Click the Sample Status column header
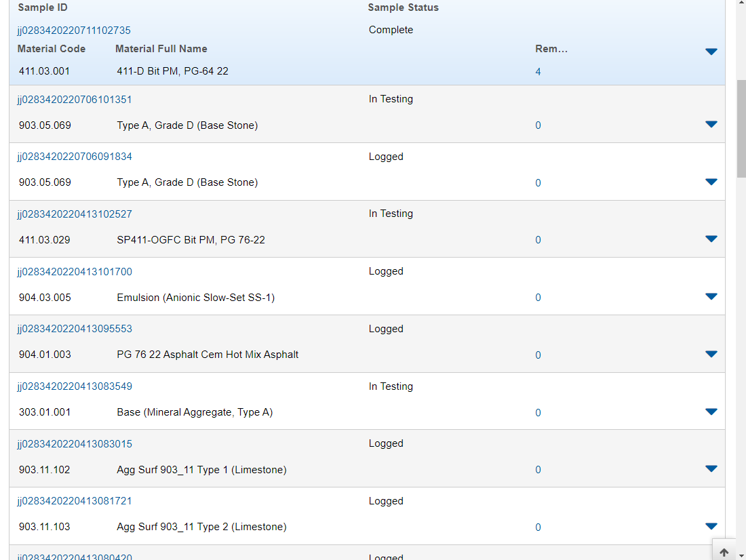Image resolution: width=746 pixels, height=560 pixels. pos(404,7)
